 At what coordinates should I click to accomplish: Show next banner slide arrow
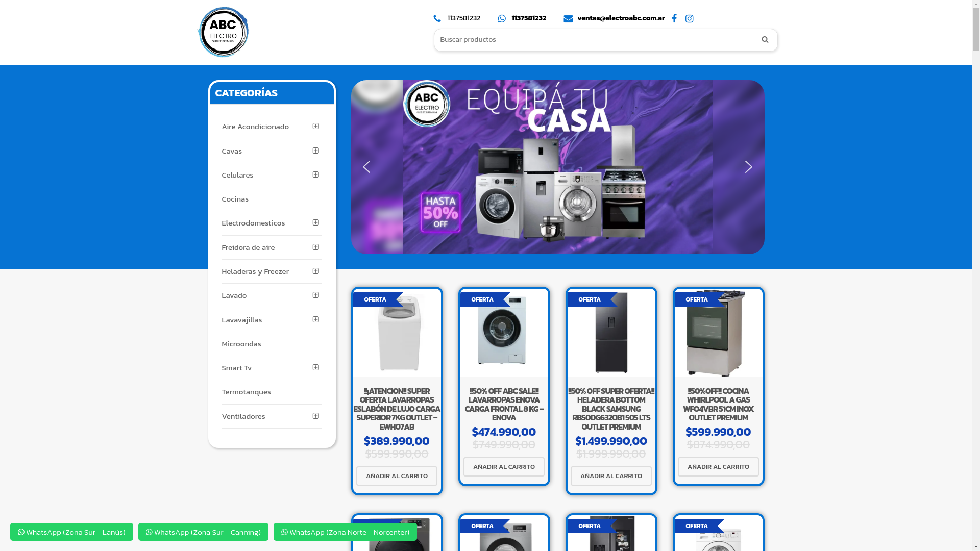(x=748, y=167)
